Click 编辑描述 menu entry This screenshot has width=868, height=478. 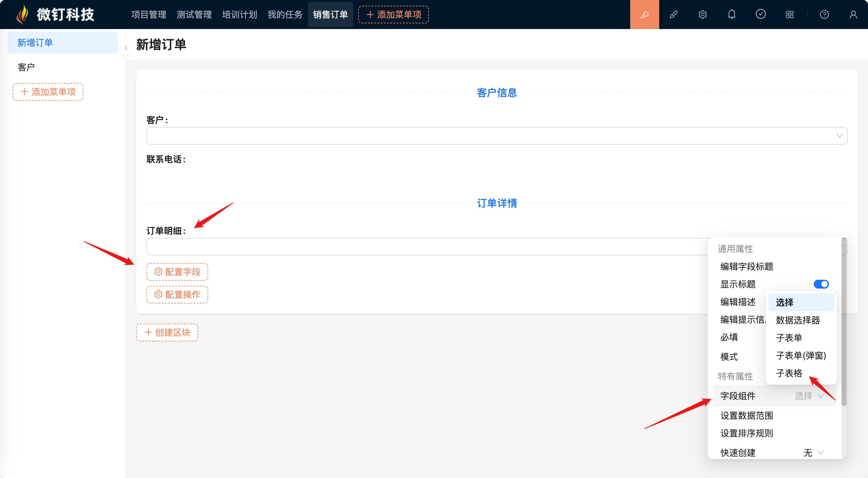738,302
